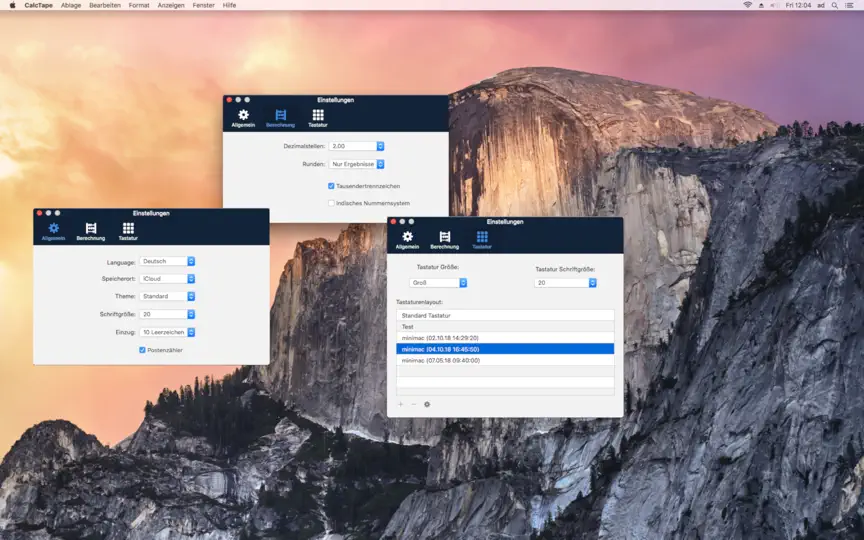Open Speicherort dropdown set to iCloud
The image size is (864, 540).
[167, 279]
